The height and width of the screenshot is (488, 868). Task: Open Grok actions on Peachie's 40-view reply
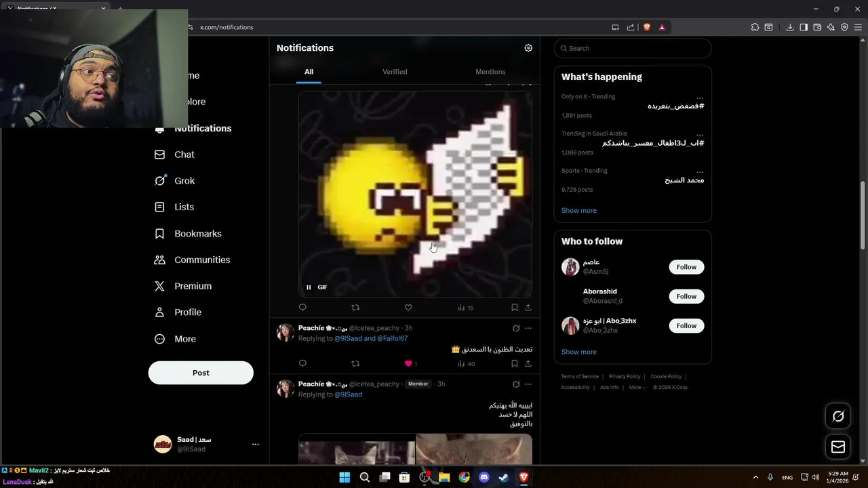coord(516,328)
